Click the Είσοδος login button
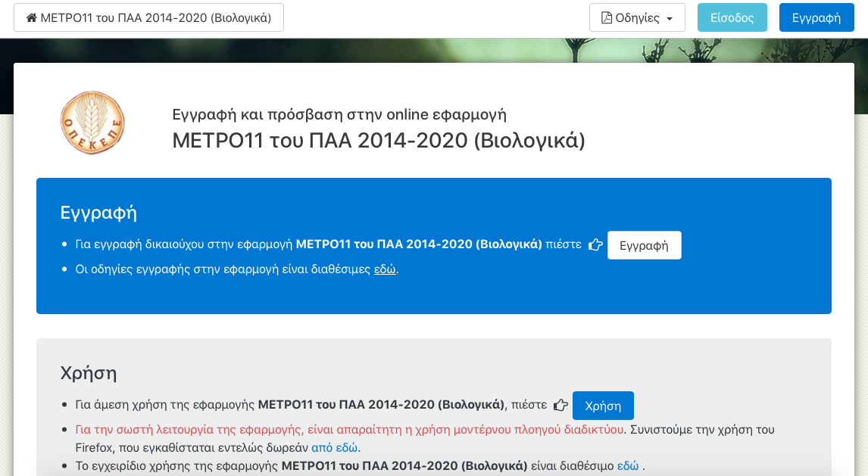 732,17
